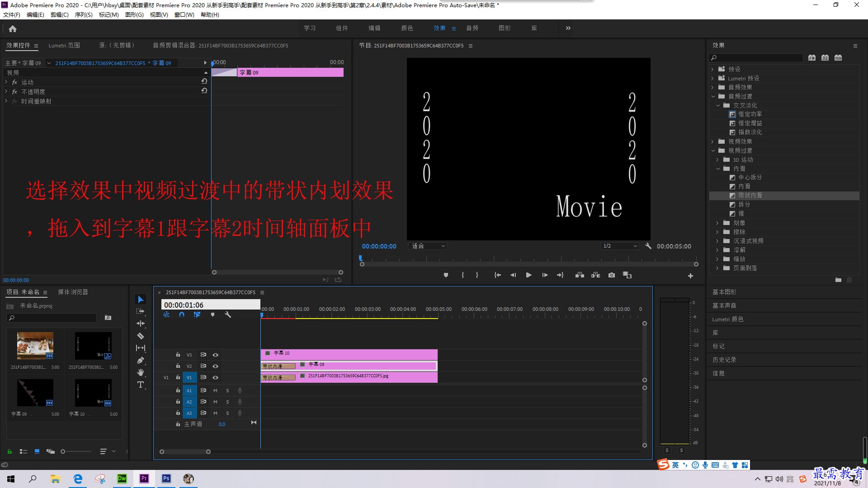Click the Home icon
This screenshot has width=868, height=488.
point(13,28)
